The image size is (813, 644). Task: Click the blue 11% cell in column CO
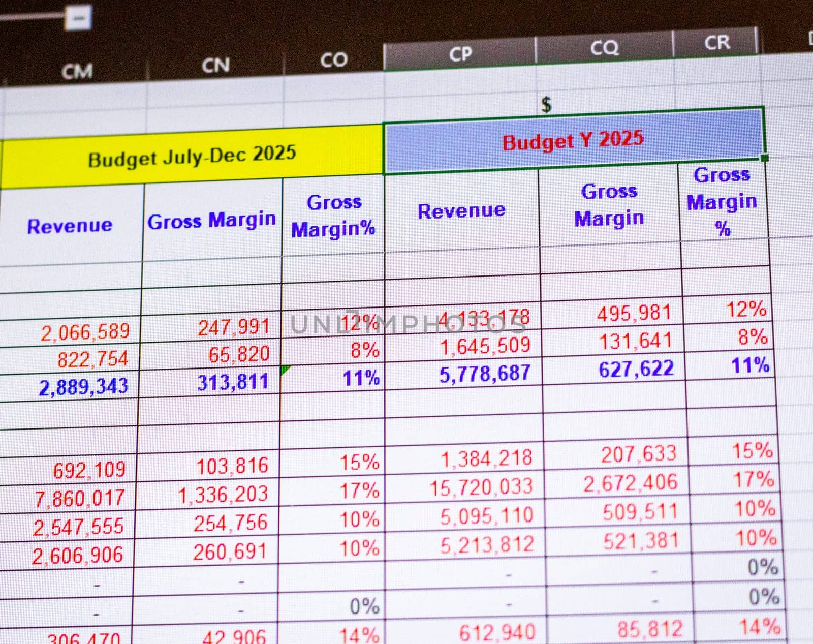point(332,379)
